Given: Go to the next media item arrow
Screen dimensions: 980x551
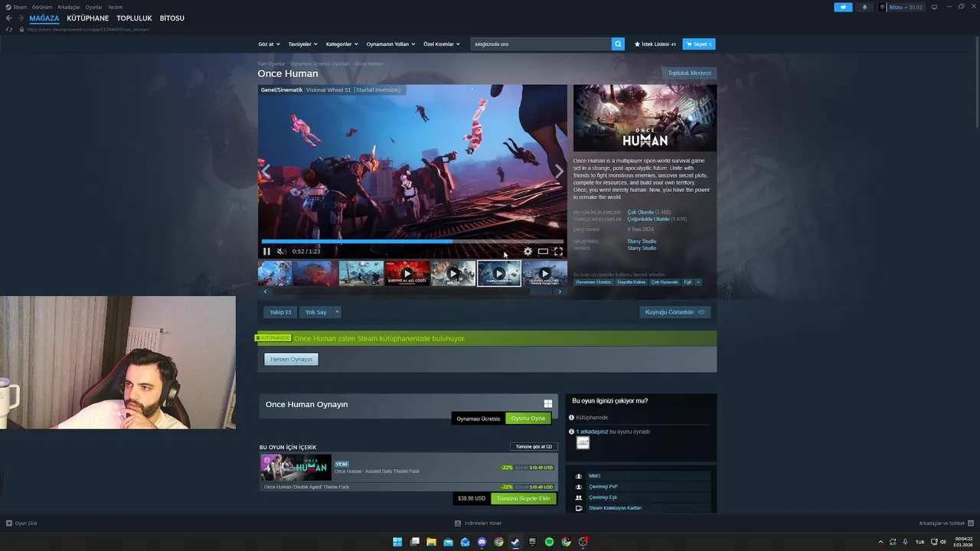Looking at the screenshot, I should coord(559,171).
